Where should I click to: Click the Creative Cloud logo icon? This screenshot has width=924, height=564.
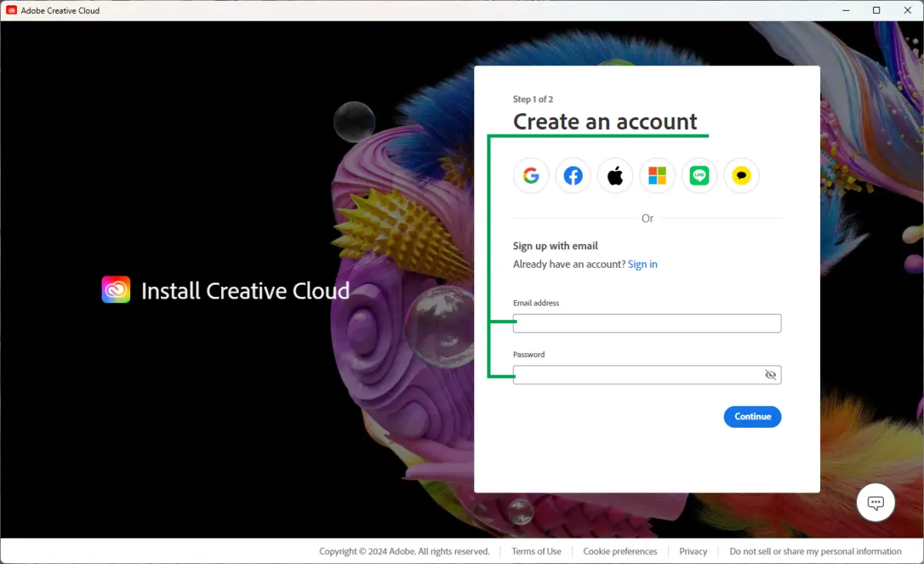click(116, 290)
